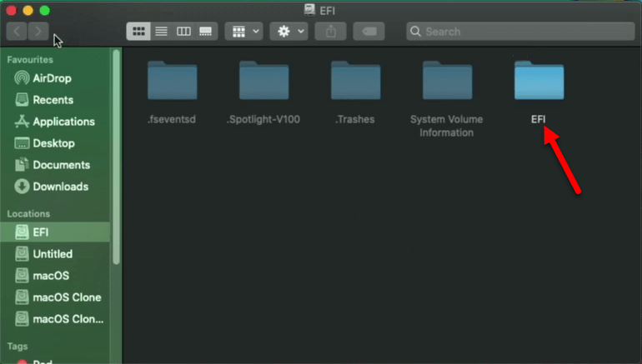The width and height of the screenshot is (642, 364).
Task: Click the .Spotlight-V100 file name label
Action: point(263,119)
